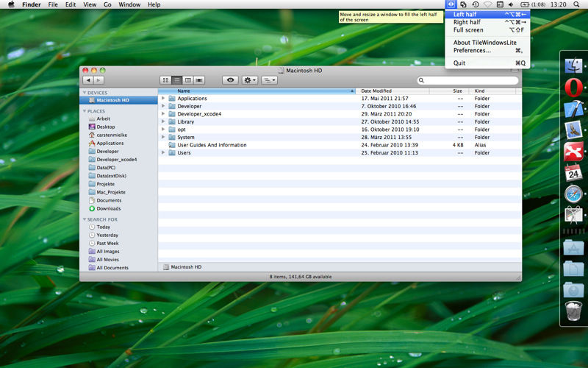Open Mail stamp icon in the Dock
The image size is (588, 368).
(x=573, y=130)
